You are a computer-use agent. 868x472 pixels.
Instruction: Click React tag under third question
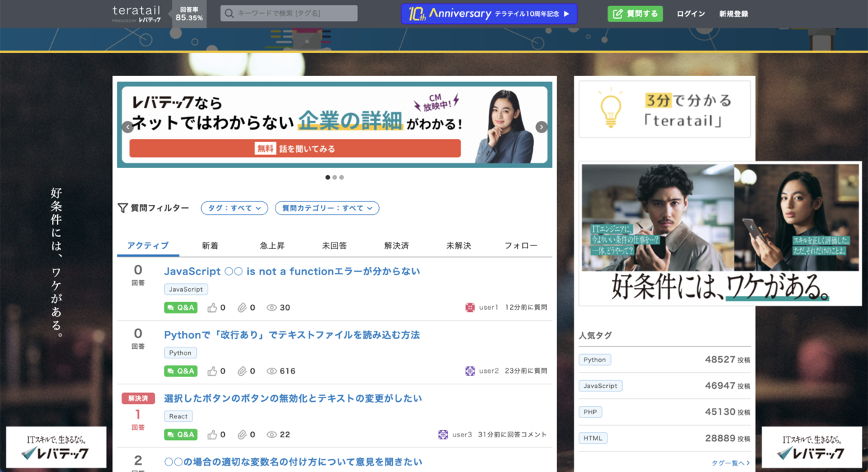178,416
